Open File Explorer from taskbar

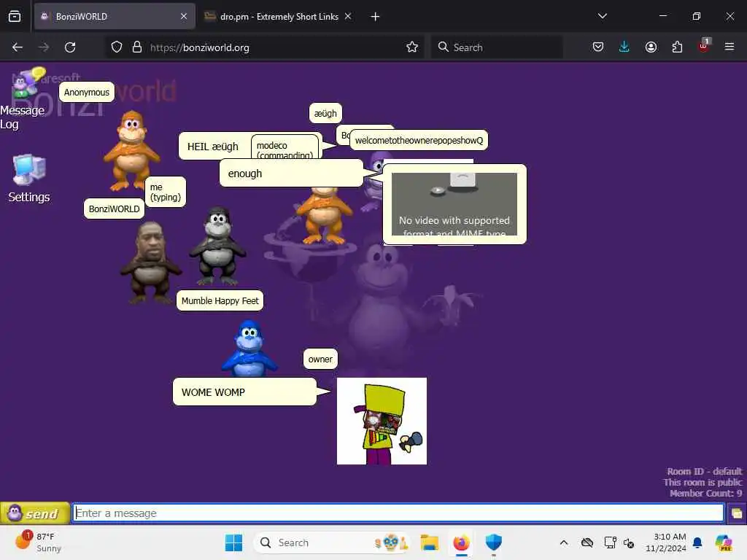pyautogui.click(x=429, y=542)
